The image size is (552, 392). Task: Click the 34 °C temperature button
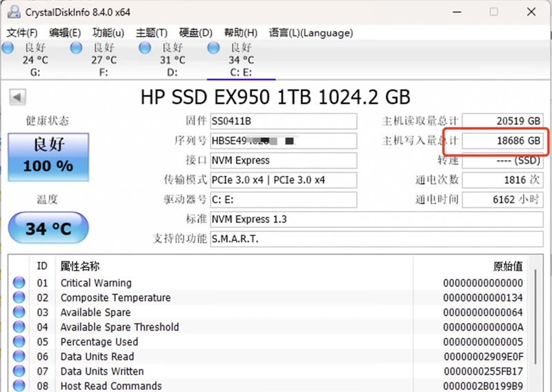48,228
